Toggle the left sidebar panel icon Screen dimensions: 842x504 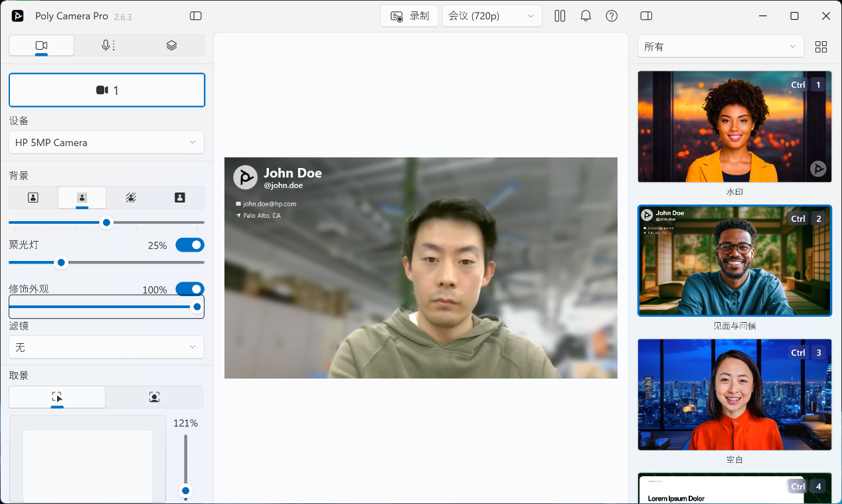pos(195,16)
